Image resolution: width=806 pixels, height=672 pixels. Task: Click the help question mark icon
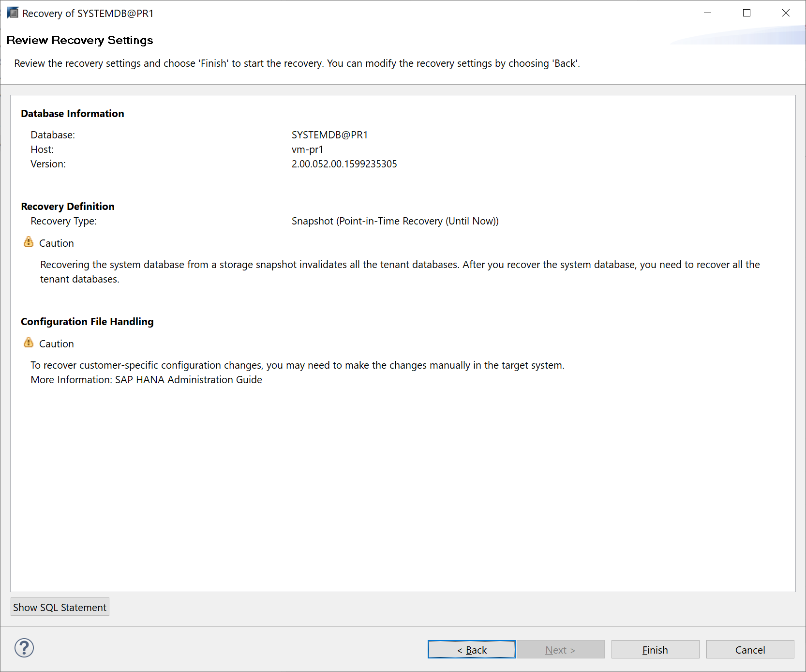[24, 648]
